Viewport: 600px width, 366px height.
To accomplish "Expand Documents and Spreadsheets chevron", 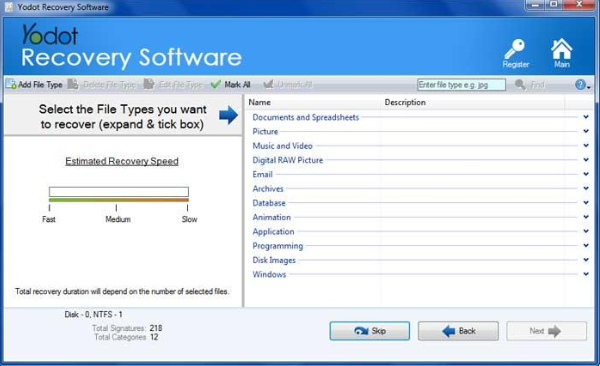I will 586,117.
